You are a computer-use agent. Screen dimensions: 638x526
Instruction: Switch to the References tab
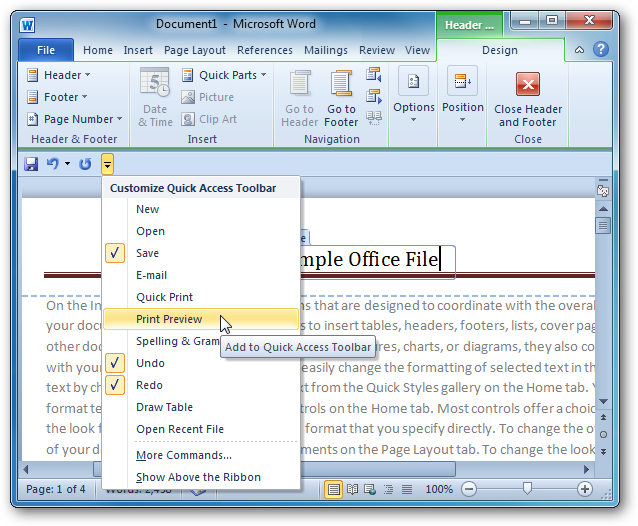click(x=264, y=50)
